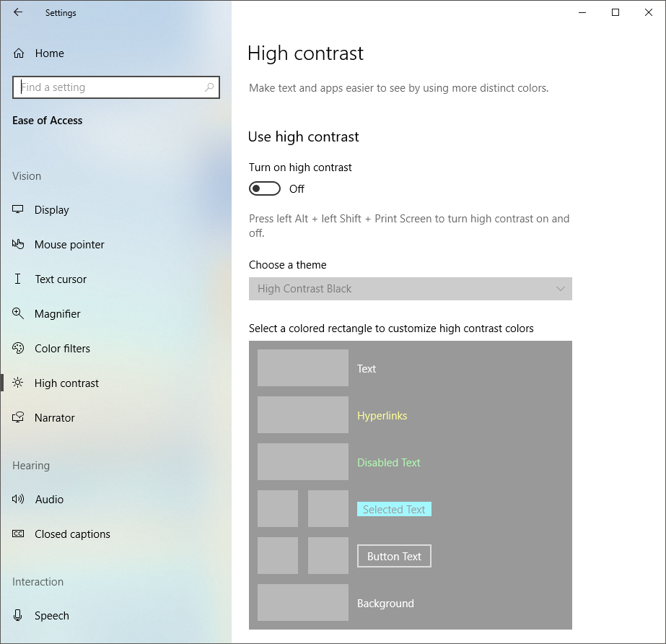This screenshot has width=666, height=644.
Task: Open the Choose a theme dropdown
Action: coord(410,289)
